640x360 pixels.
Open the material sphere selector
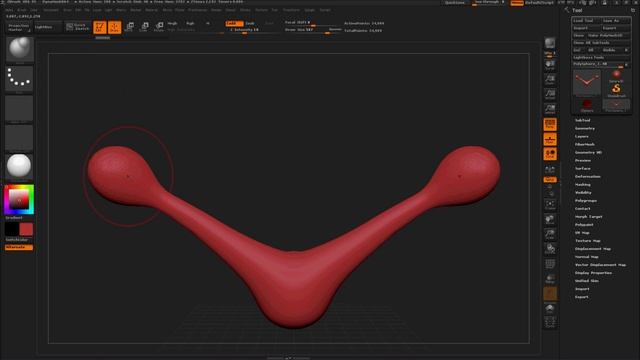[19, 167]
